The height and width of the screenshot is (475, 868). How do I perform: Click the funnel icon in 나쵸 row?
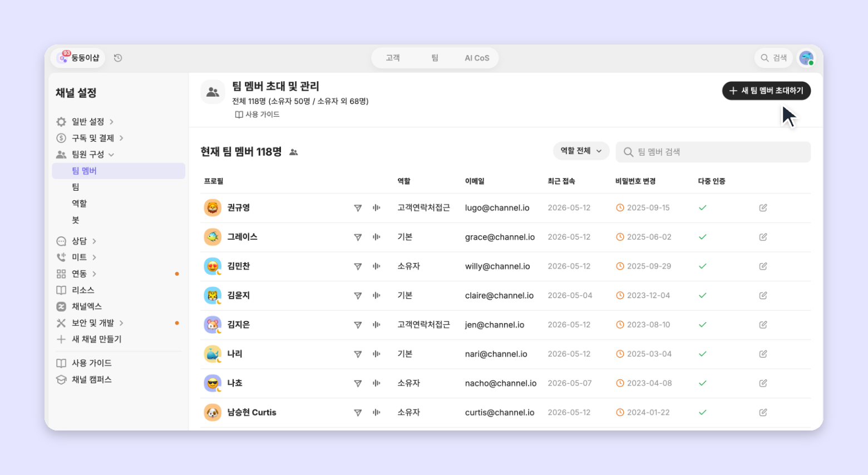coord(358,383)
